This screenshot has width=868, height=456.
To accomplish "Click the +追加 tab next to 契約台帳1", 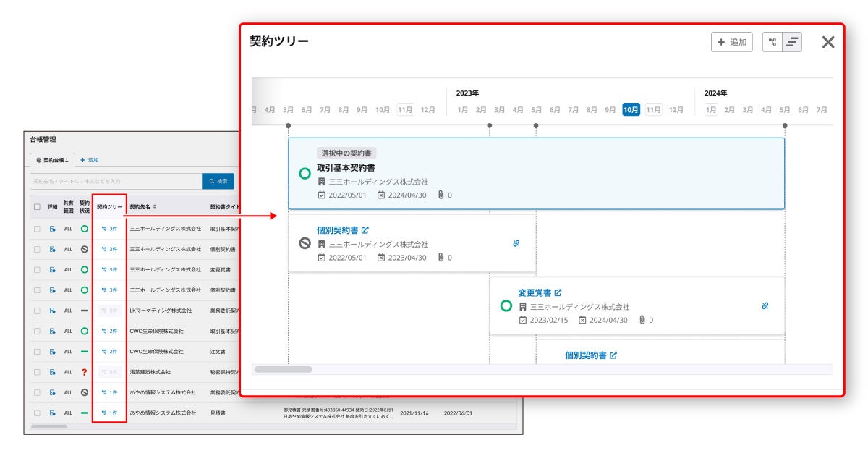I will click(89, 159).
